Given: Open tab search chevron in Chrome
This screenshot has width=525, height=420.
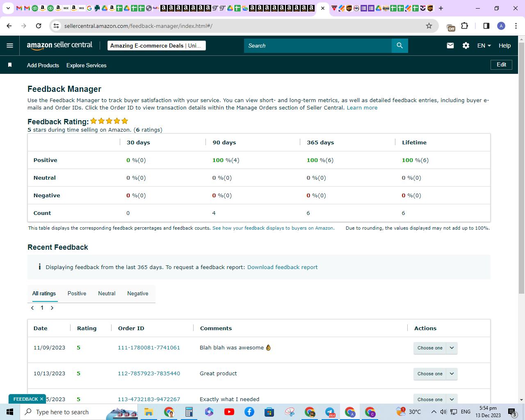Looking at the screenshot, I should coord(8,8).
